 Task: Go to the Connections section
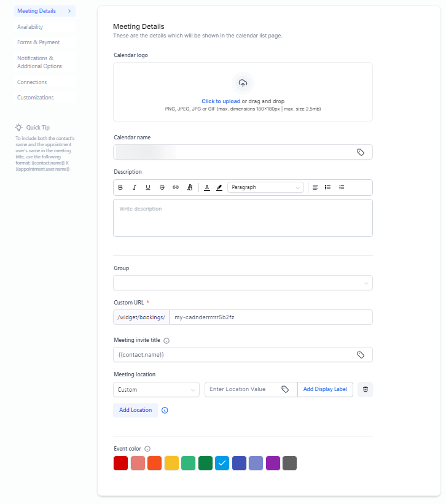coord(32,82)
